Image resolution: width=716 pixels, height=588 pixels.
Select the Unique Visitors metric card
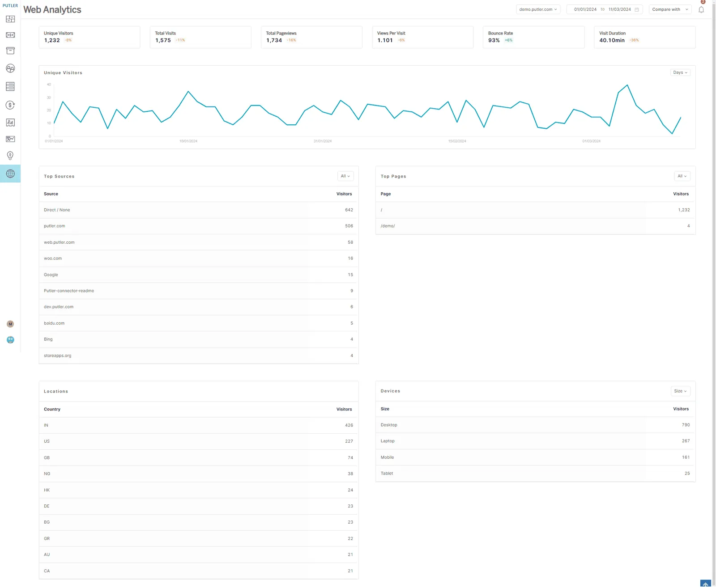89,37
